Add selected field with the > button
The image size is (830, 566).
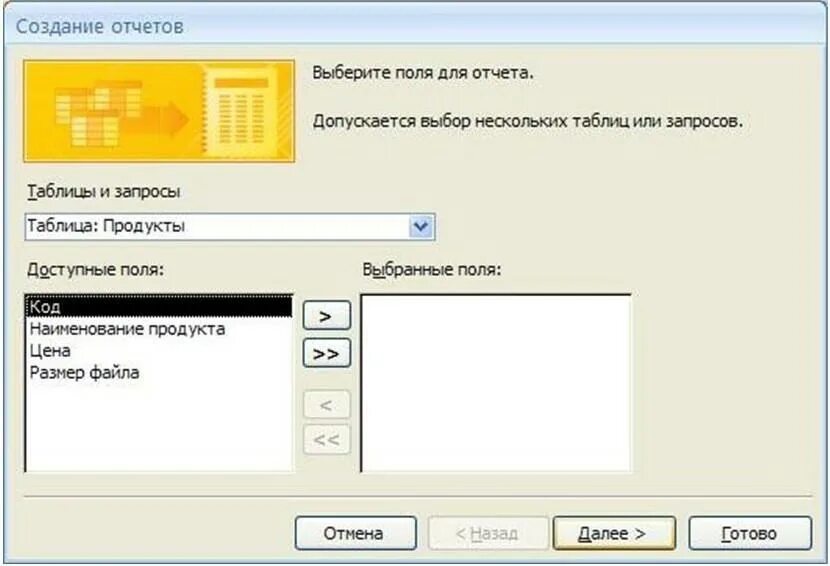pos(327,316)
